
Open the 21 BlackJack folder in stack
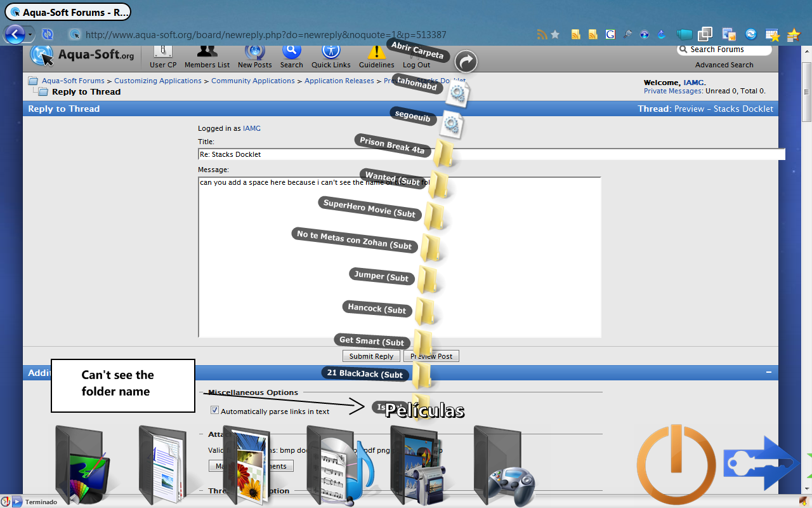421,375
